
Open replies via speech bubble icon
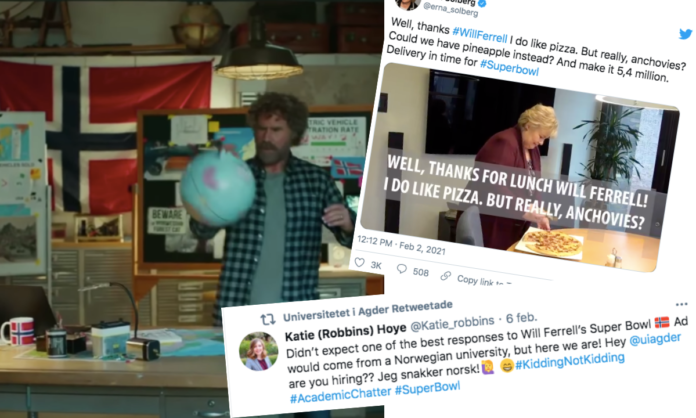[402, 269]
